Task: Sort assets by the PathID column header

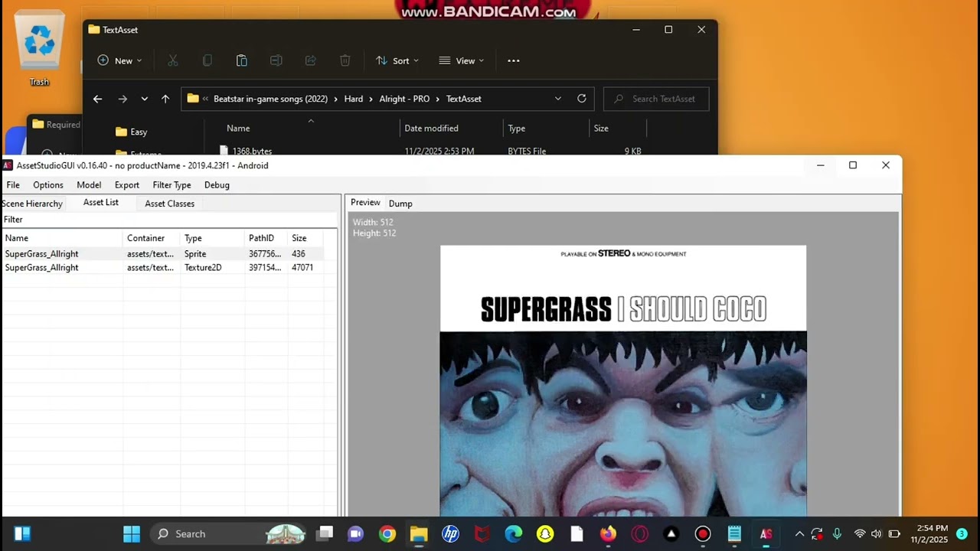Action: (266, 238)
